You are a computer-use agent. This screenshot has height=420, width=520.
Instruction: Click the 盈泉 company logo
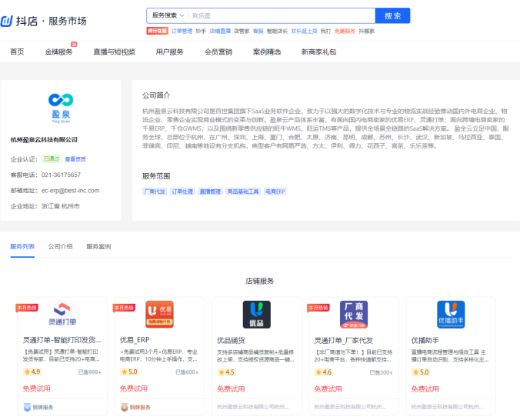tap(60, 105)
